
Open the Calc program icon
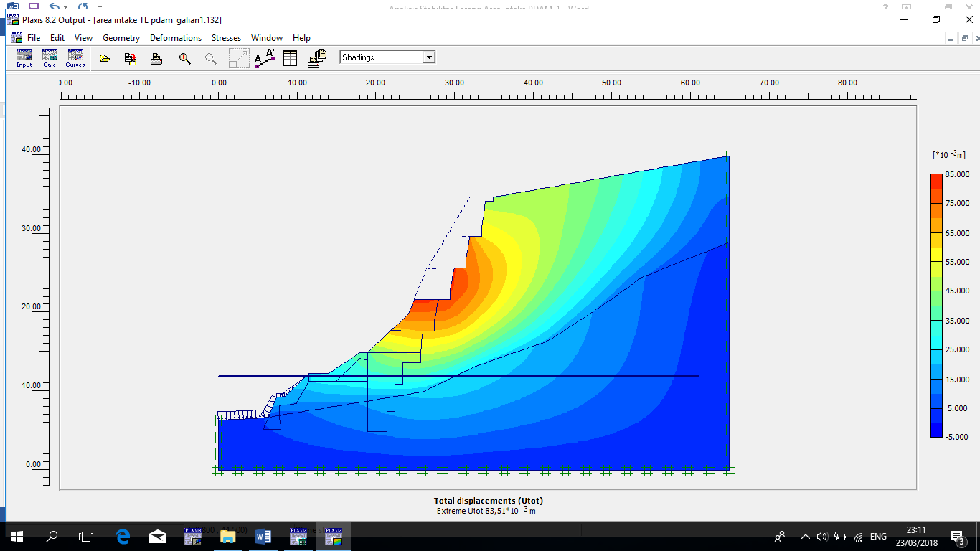pyautogui.click(x=50, y=57)
